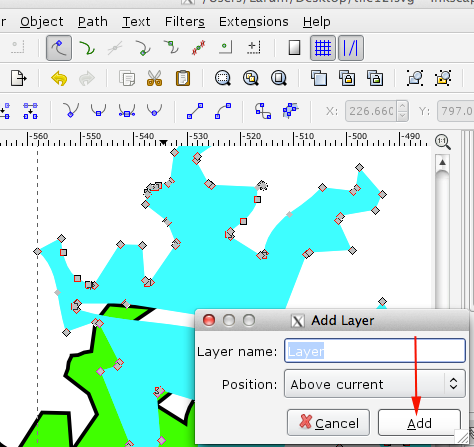This screenshot has width=474, height=447.
Task: Click the Layer name input field
Action: pos(375,351)
